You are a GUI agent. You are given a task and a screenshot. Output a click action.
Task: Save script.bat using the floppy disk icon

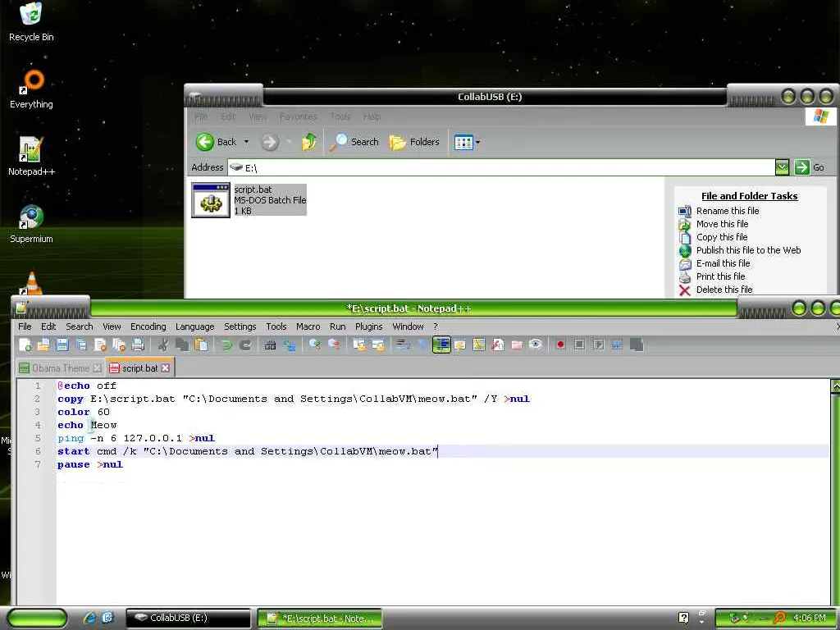tap(62, 345)
